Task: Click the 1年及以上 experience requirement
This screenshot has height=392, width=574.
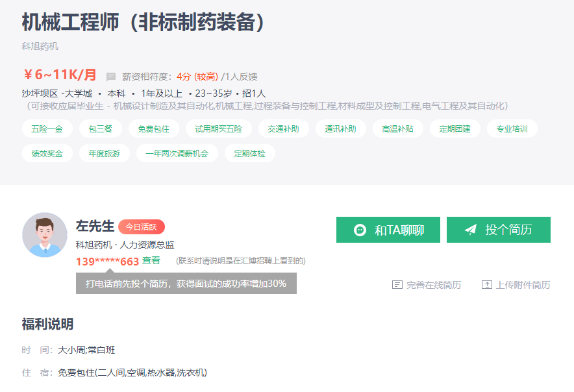Action: pos(162,93)
